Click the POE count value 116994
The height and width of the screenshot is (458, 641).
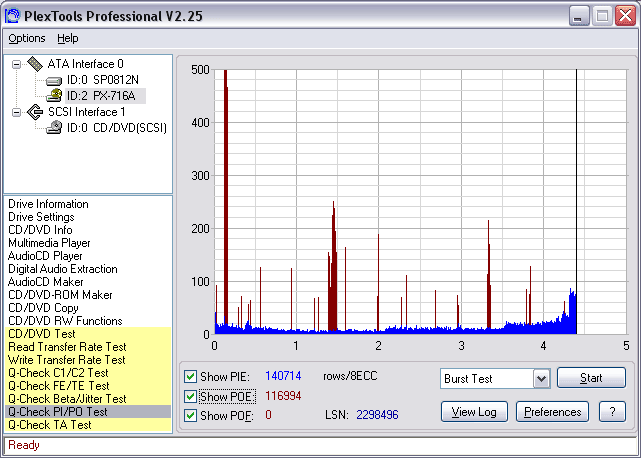(283, 396)
